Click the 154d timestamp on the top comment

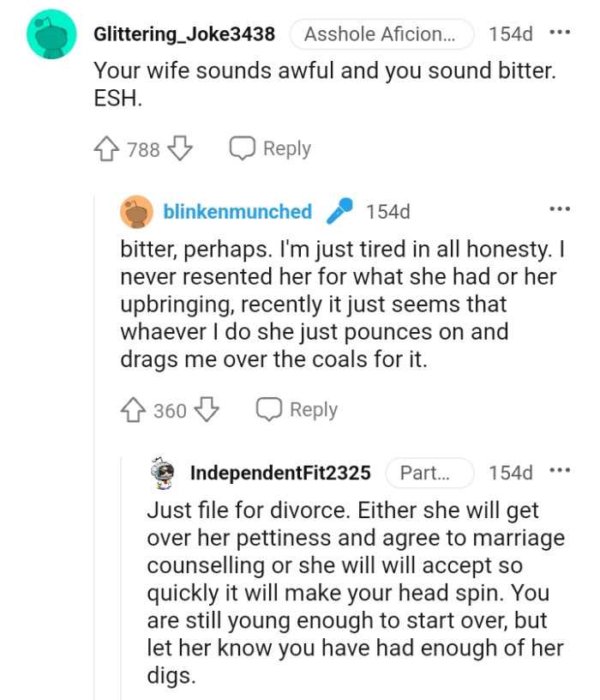tap(511, 34)
